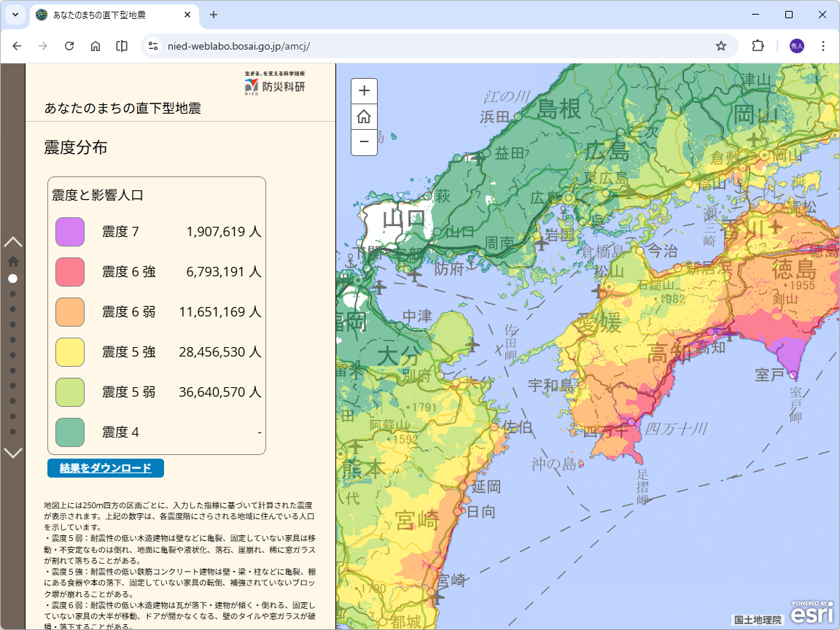
Task: Bookmark the page with the star icon
Action: click(x=721, y=45)
